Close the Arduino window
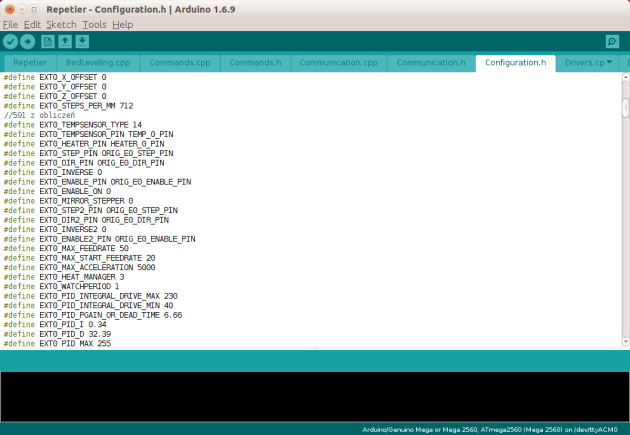This screenshot has height=435, width=630. (x=10, y=9)
